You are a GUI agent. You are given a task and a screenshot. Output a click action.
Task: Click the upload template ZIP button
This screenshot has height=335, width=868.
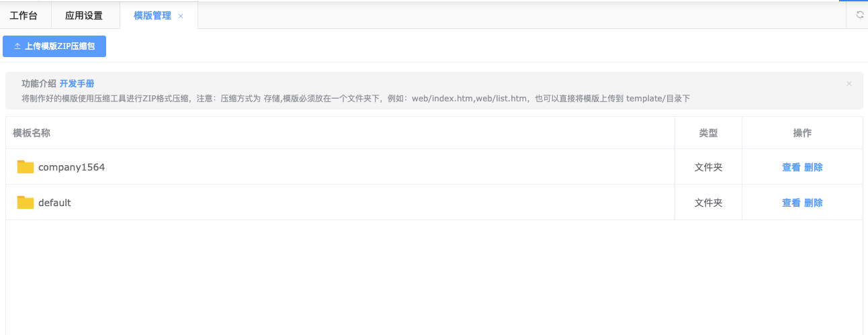54,46
